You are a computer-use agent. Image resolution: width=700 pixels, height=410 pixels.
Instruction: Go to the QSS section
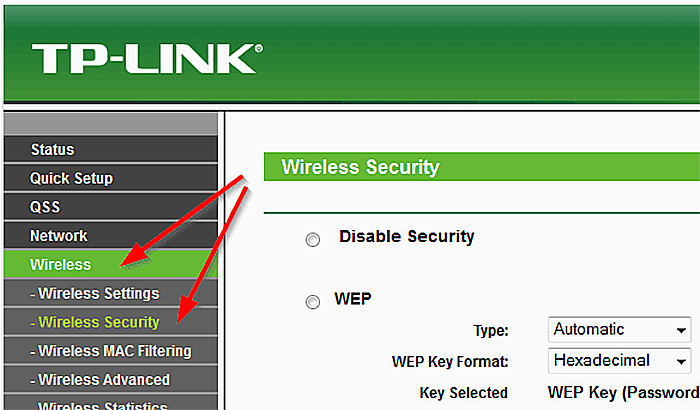(x=111, y=207)
